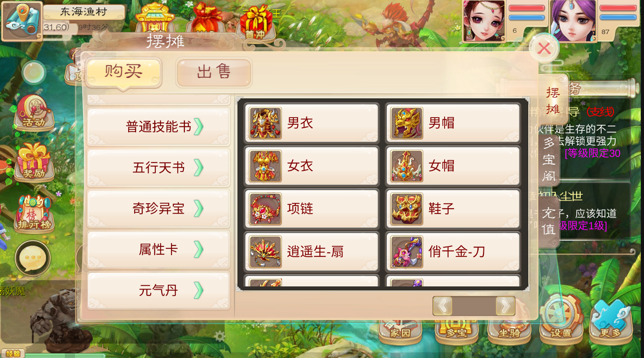Image resolution: width=644 pixels, height=358 pixels.
Task: Open the 奖励 gift box icon
Action: tap(34, 162)
